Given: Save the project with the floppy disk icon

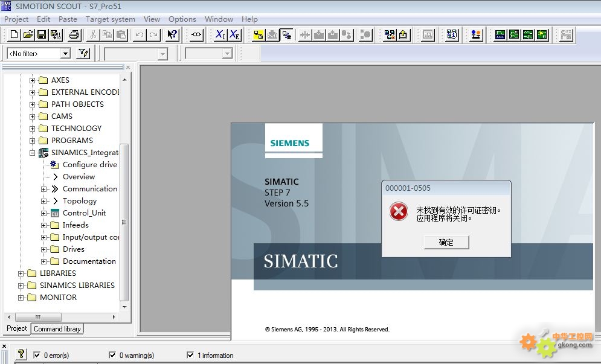Looking at the screenshot, I should [42, 35].
